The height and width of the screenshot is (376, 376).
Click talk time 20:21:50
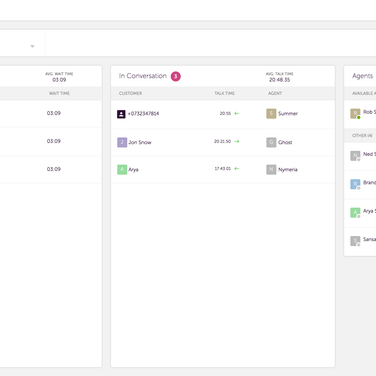click(x=222, y=142)
